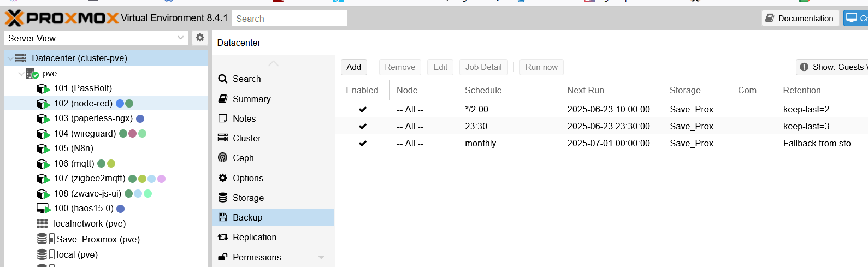Sort by the Retention column header

[x=821, y=90]
